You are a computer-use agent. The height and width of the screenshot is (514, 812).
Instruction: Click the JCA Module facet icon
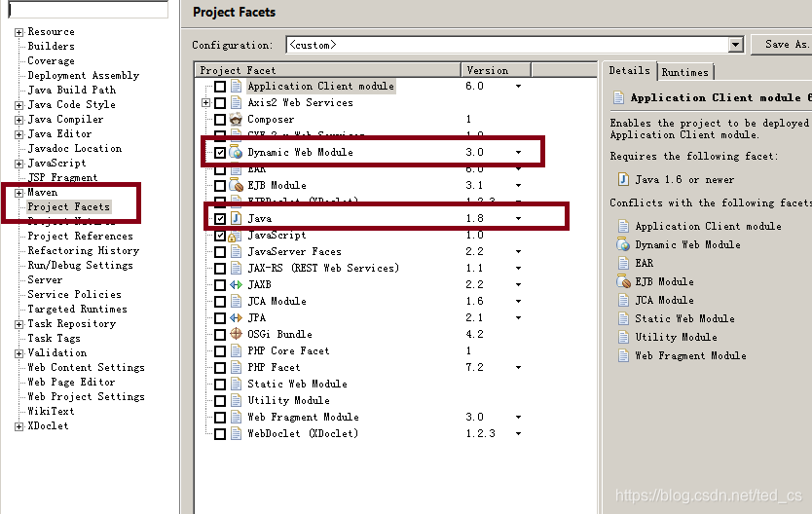point(237,301)
